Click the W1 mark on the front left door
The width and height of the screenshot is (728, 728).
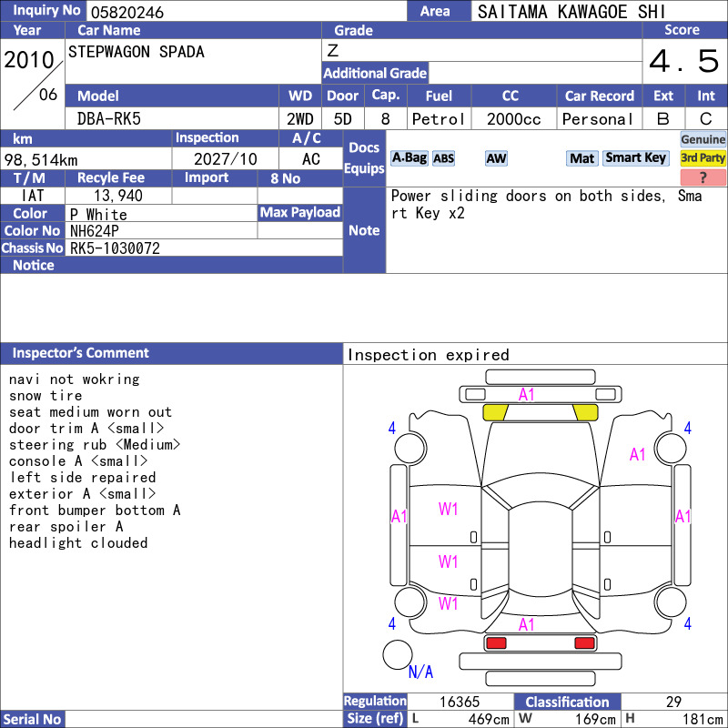click(x=448, y=510)
